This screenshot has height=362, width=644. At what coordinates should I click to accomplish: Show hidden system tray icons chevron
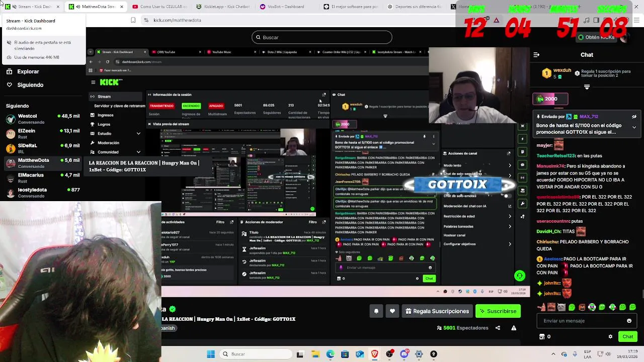(553, 354)
